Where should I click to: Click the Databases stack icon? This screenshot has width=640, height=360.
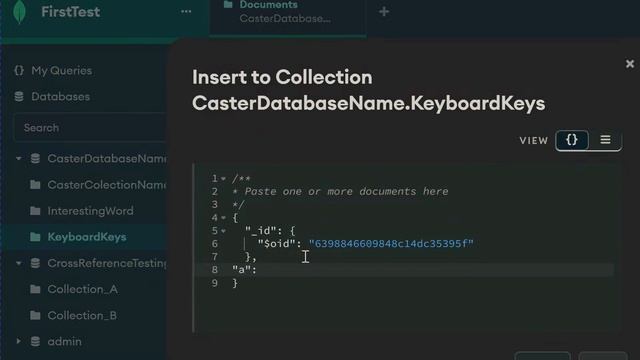19,97
